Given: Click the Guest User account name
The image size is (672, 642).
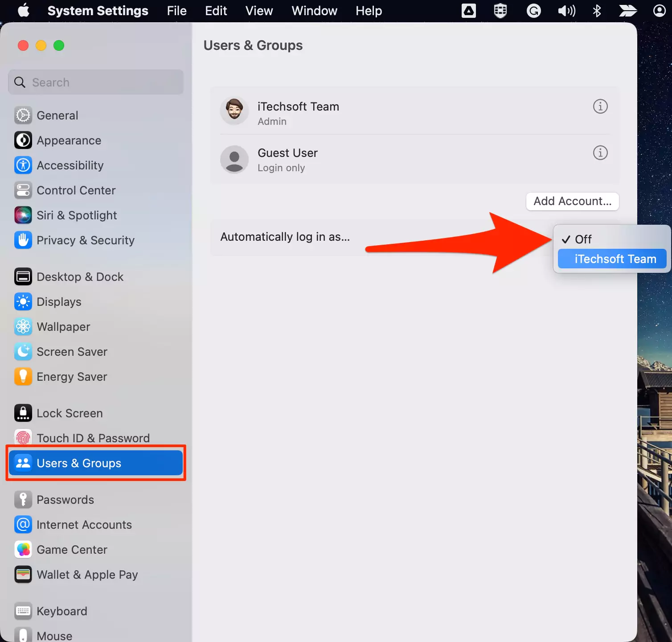Looking at the screenshot, I should [x=288, y=153].
